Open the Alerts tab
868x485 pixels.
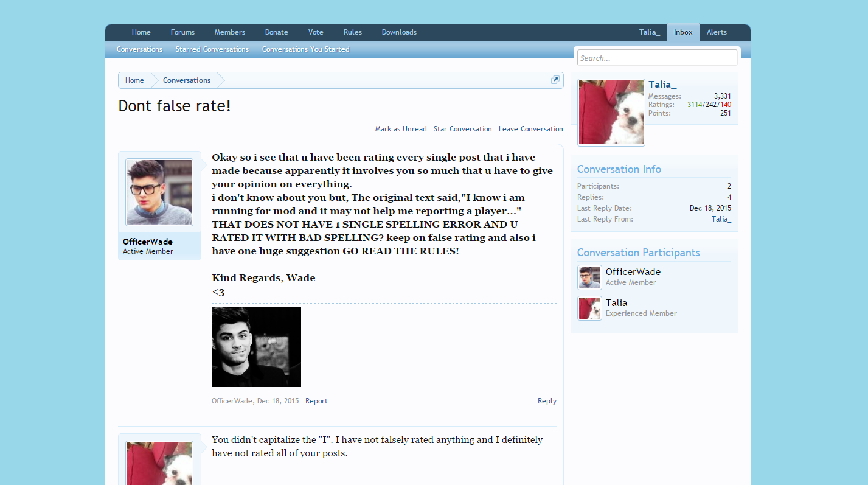[x=717, y=32]
